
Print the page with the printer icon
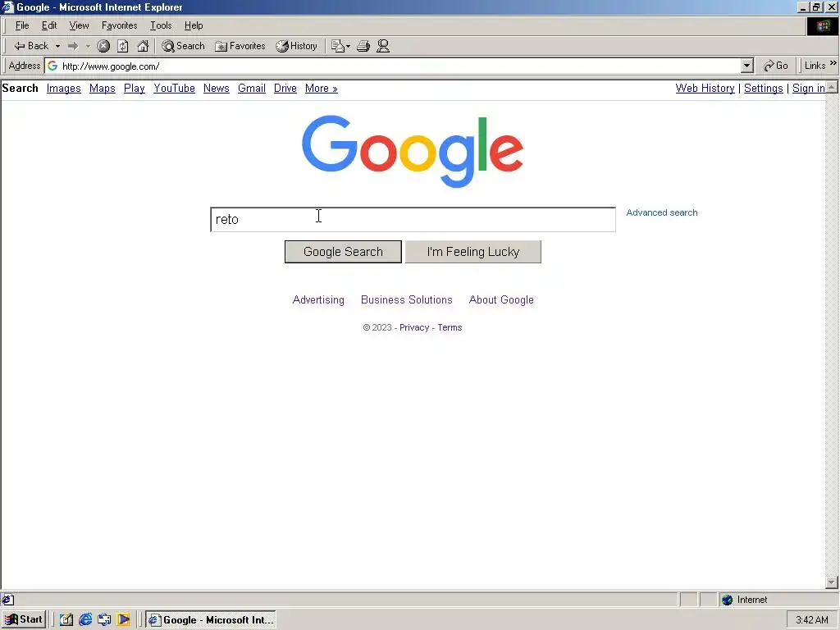(363, 46)
